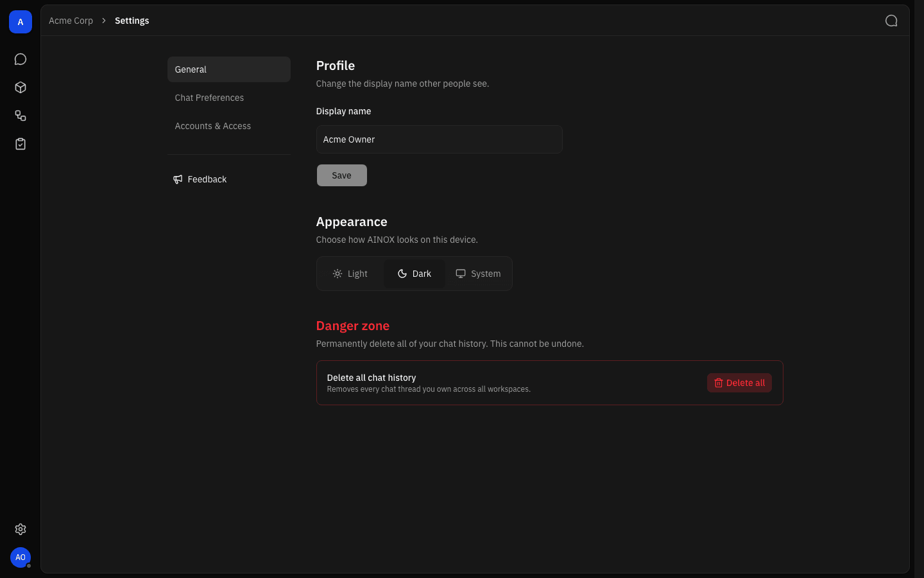924x578 pixels.
Task: Click the Profile heading
Action: [x=336, y=66]
